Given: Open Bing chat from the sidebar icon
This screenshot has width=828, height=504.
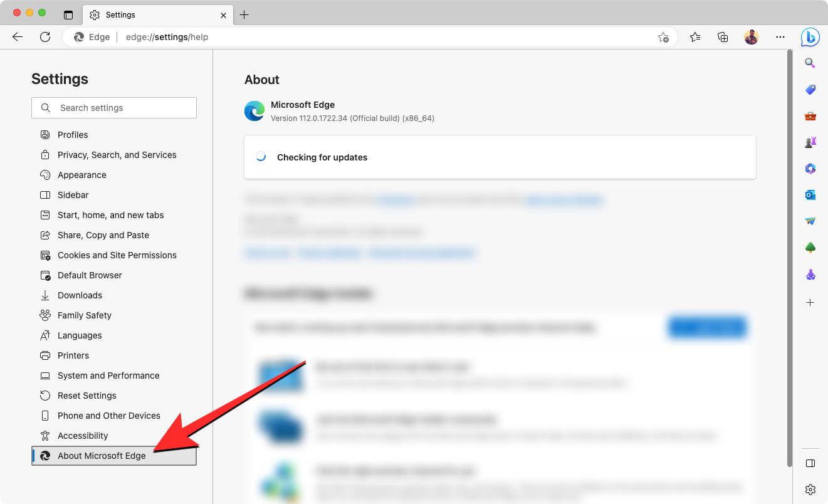Looking at the screenshot, I should [810, 37].
